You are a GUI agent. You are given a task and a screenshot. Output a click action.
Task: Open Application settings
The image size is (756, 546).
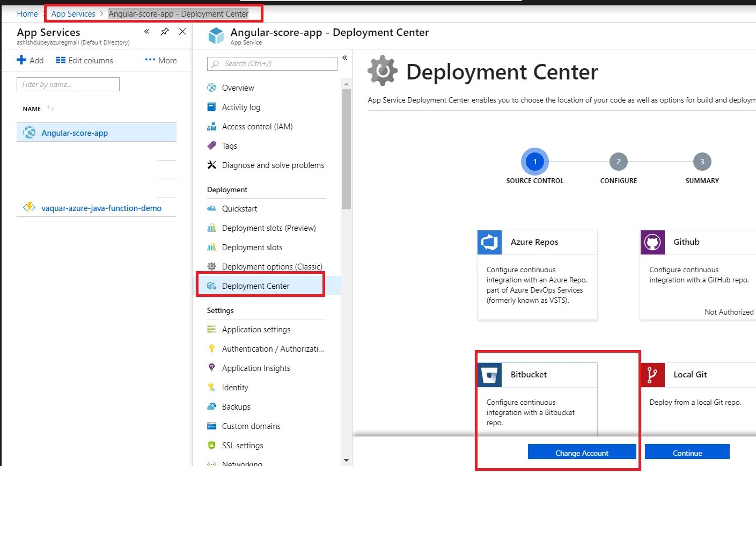point(256,330)
